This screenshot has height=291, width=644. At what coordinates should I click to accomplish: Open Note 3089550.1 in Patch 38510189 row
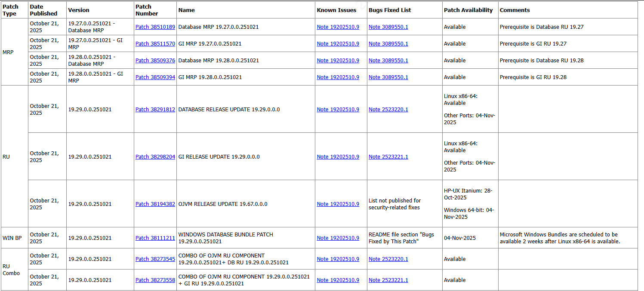click(x=388, y=27)
